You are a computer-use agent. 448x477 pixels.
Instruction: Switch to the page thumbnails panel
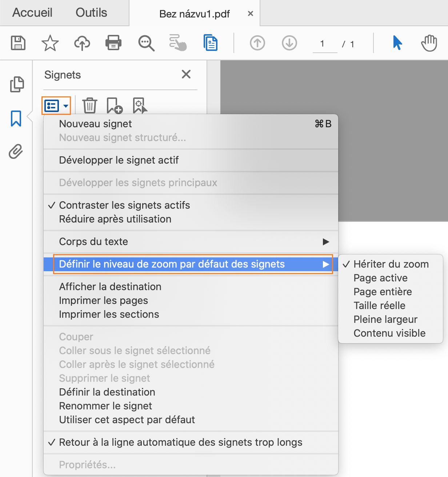pos(16,84)
